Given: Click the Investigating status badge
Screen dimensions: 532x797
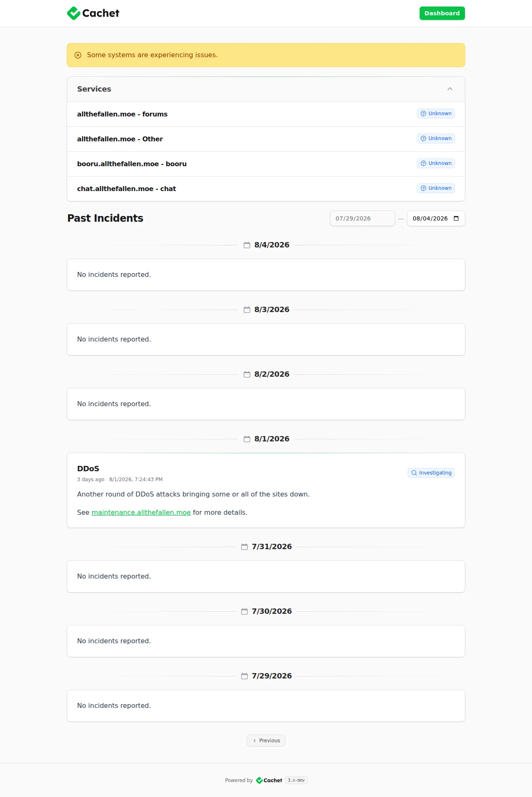Looking at the screenshot, I should click(431, 473).
